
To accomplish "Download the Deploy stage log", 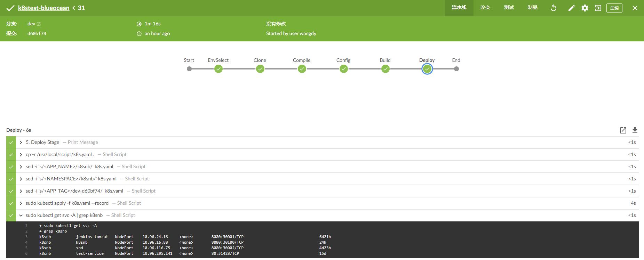I will pos(635,130).
